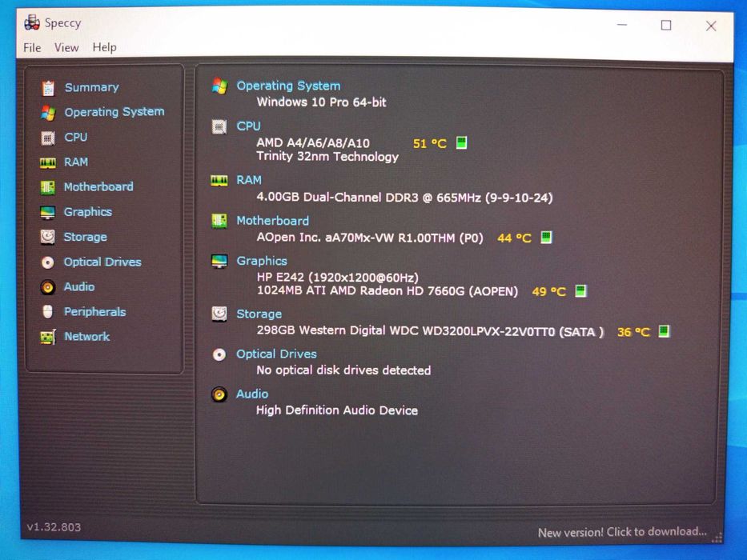Click the Motherboard icon in summary panel
Screen dimensions: 747x560
point(219,221)
